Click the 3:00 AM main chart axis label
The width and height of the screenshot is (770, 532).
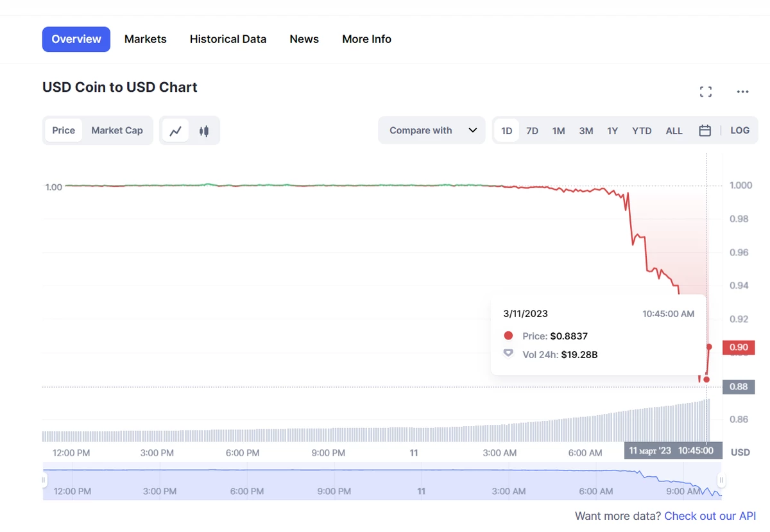coord(500,452)
